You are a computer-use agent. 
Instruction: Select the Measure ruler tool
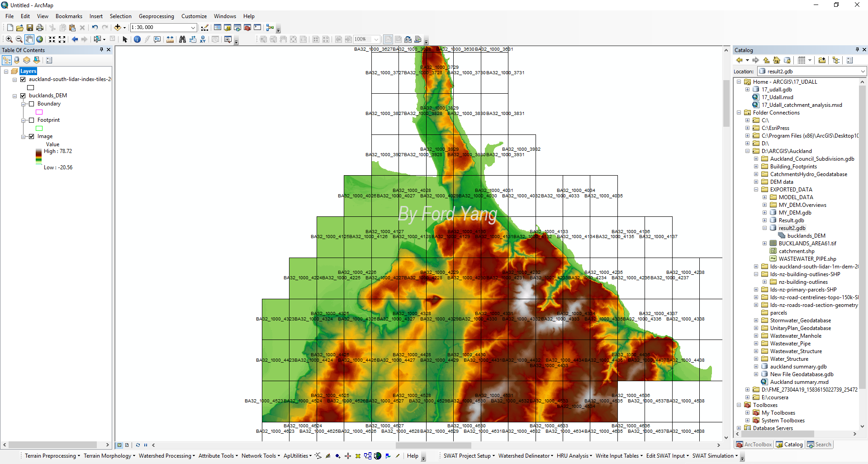(x=170, y=39)
